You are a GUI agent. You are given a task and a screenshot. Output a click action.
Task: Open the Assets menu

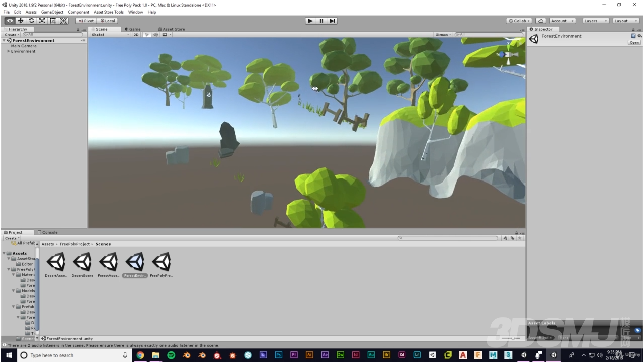coord(31,12)
